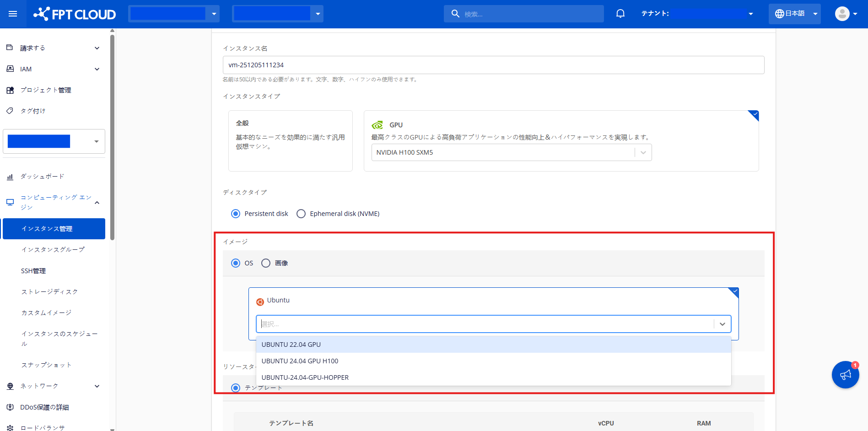Viewport: 868px width, 431px height.
Task: Open the 日本語 language selector
Action: pos(794,14)
